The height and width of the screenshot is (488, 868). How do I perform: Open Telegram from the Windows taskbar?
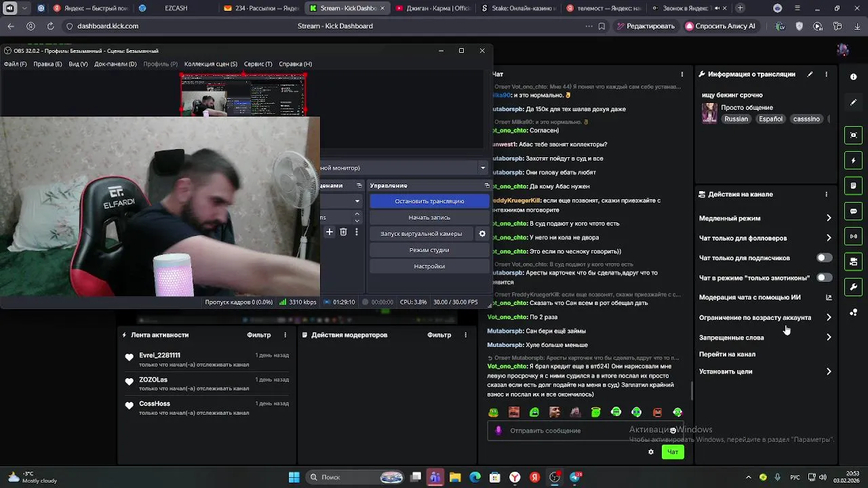click(x=576, y=477)
